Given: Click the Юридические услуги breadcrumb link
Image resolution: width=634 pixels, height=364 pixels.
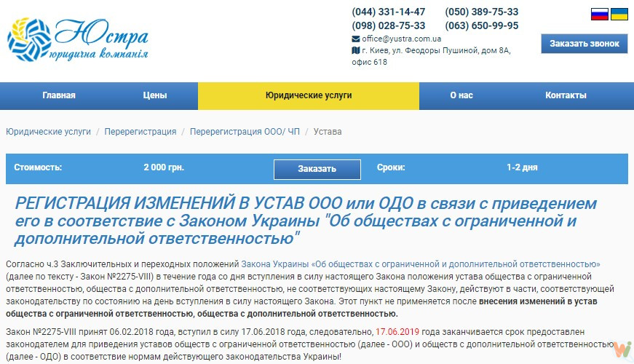Looking at the screenshot, I should [49, 132].
